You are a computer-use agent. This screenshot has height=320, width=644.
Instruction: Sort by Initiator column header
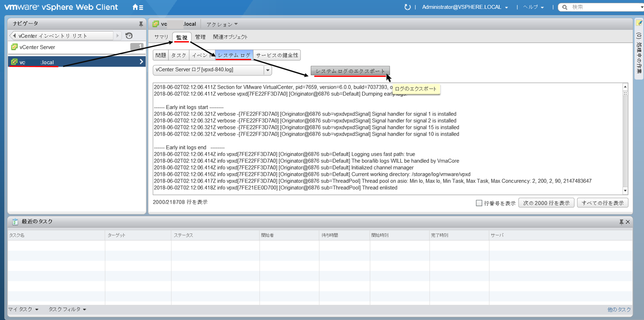(289, 235)
